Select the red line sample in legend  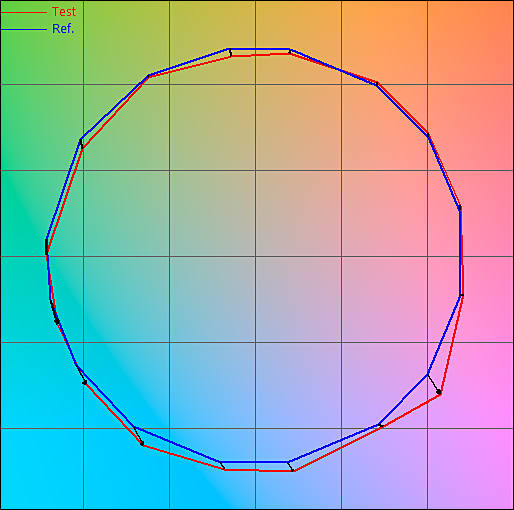coord(24,13)
